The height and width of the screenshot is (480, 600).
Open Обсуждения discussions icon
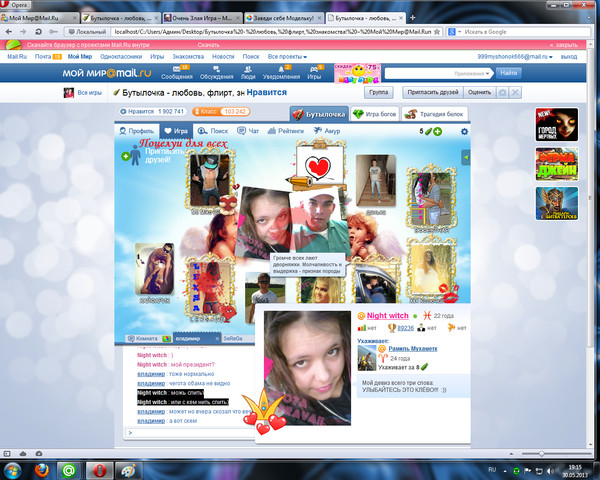[216, 72]
